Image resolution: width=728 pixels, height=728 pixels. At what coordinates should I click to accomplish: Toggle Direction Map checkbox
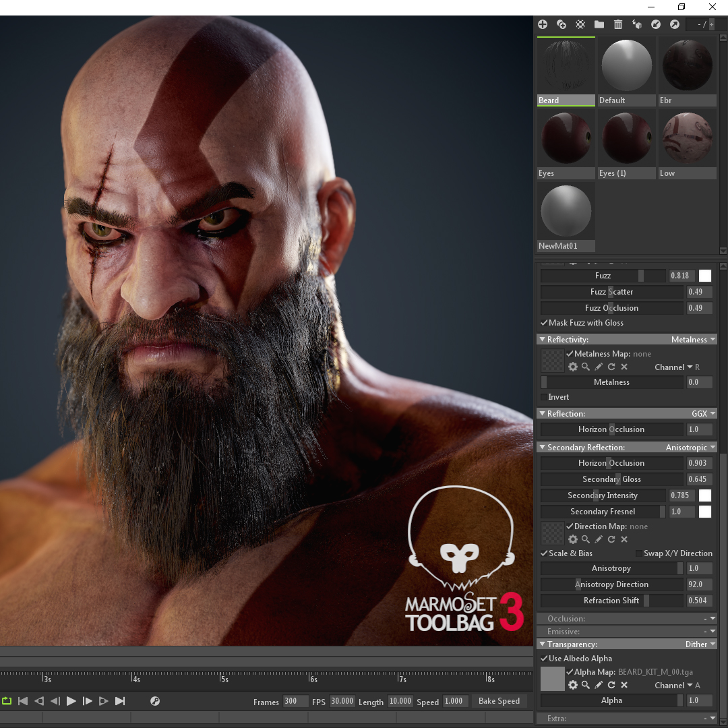point(570,526)
